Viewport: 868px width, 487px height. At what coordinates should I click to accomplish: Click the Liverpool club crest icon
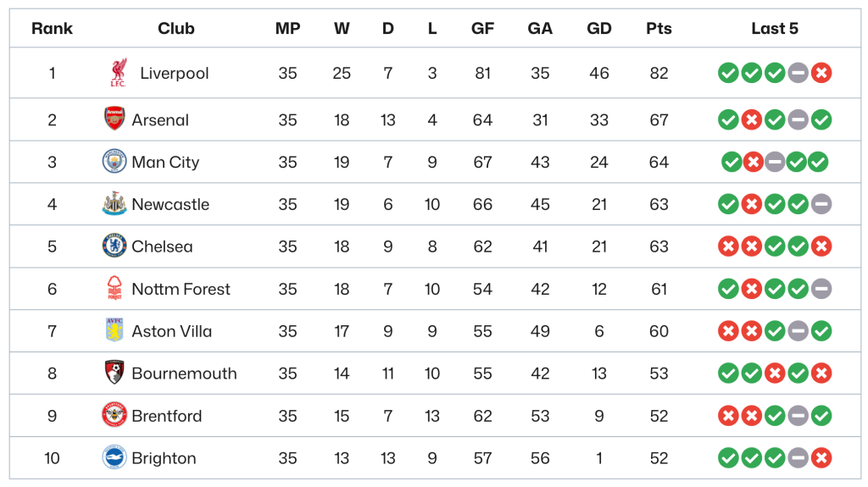pyautogui.click(x=118, y=73)
